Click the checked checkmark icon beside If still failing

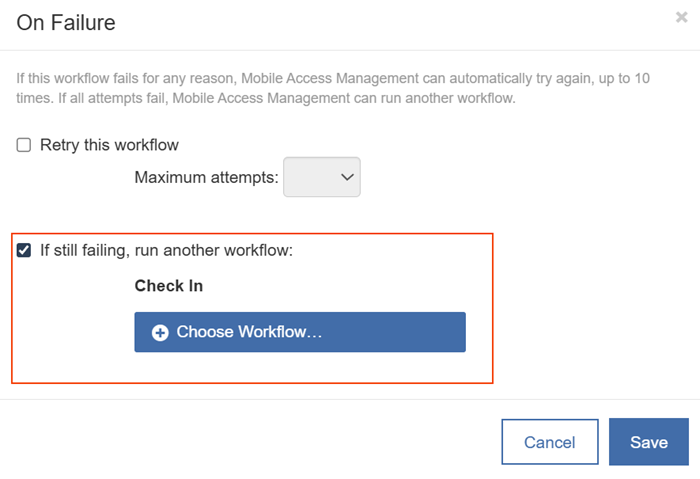24,250
